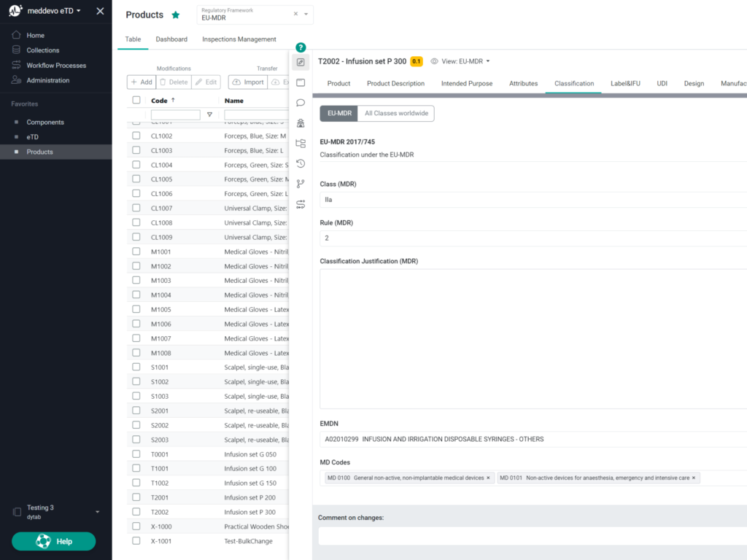Viewport: 747px width, 560px height.
Task: Open the hierarchy tree structure icon
Action: pyautogui.click(x=301, y=144)
